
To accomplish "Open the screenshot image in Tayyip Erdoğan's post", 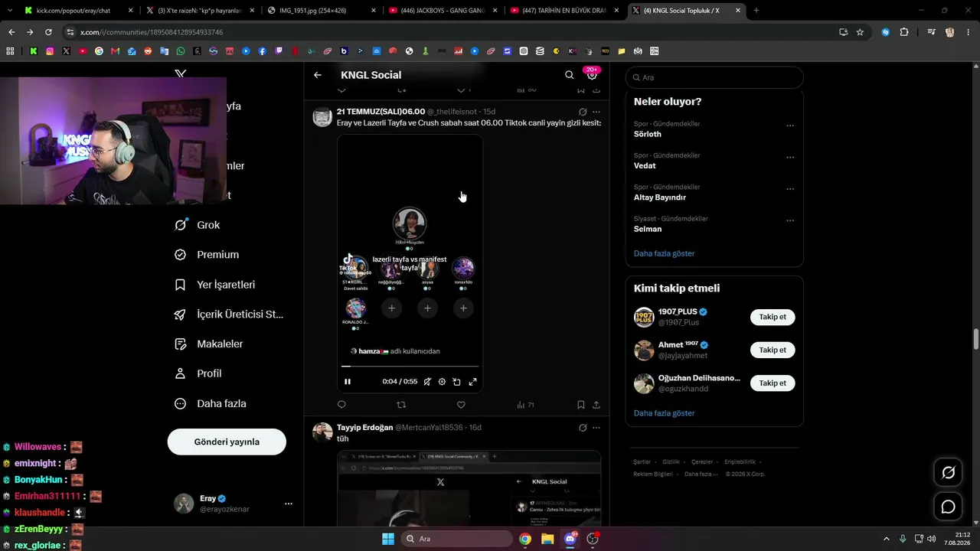I will [469, 488].
